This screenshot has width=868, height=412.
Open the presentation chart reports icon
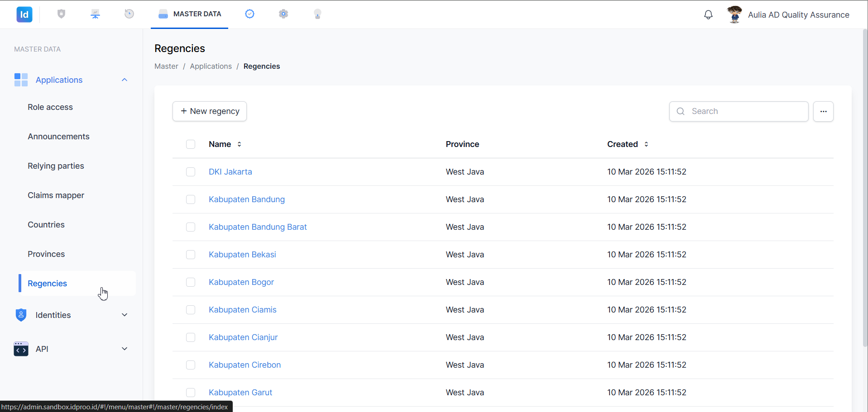(x=95, y=14)
